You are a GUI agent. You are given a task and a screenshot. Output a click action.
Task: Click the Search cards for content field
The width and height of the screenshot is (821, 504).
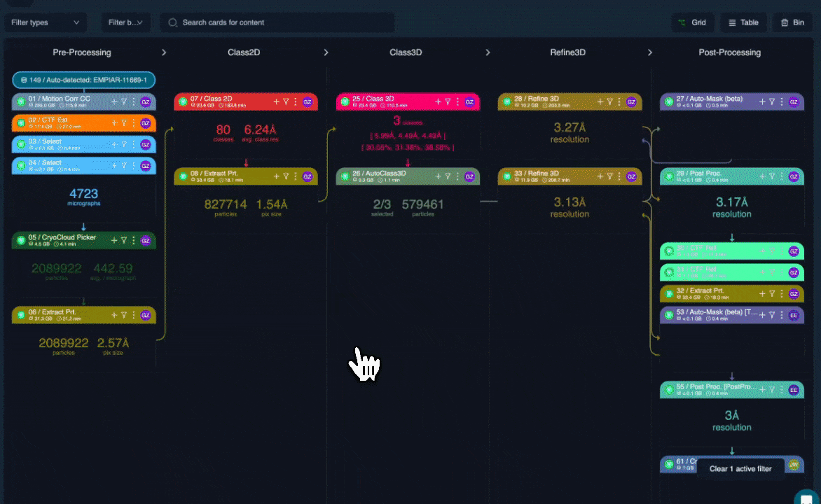pos(280,22)
